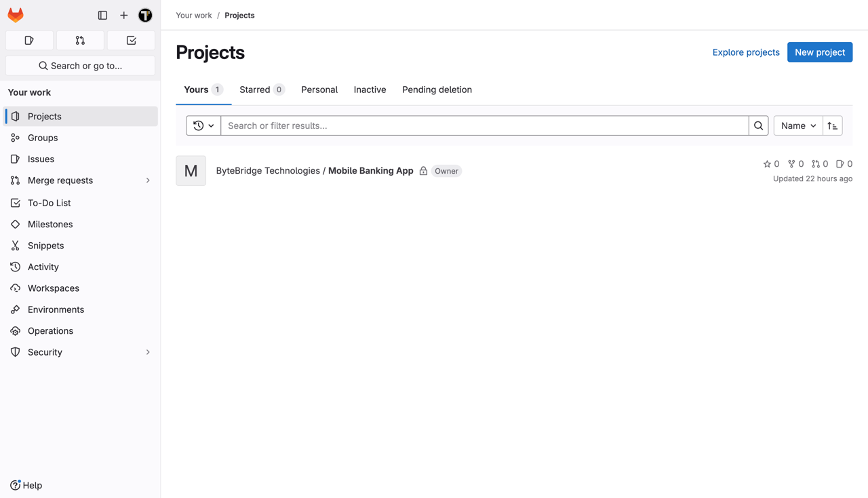Select the Merge requests shortcut icon

click(x=80, y=40)
